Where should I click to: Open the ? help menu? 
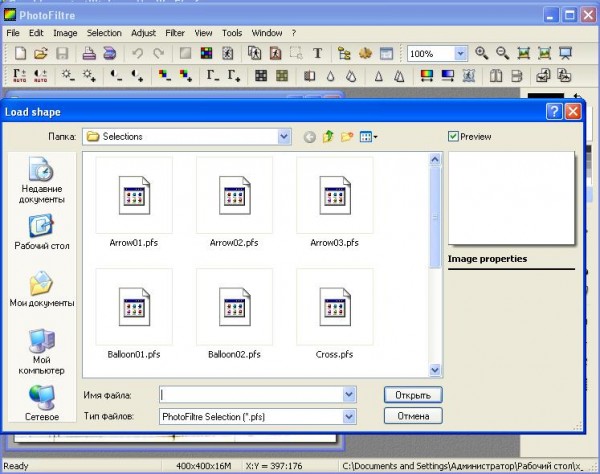(x=294, y=33)
